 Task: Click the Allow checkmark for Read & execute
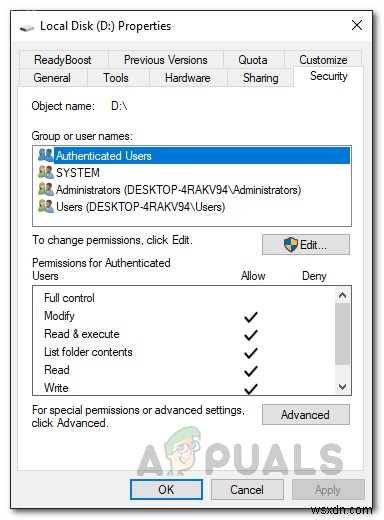pos(251,335)
